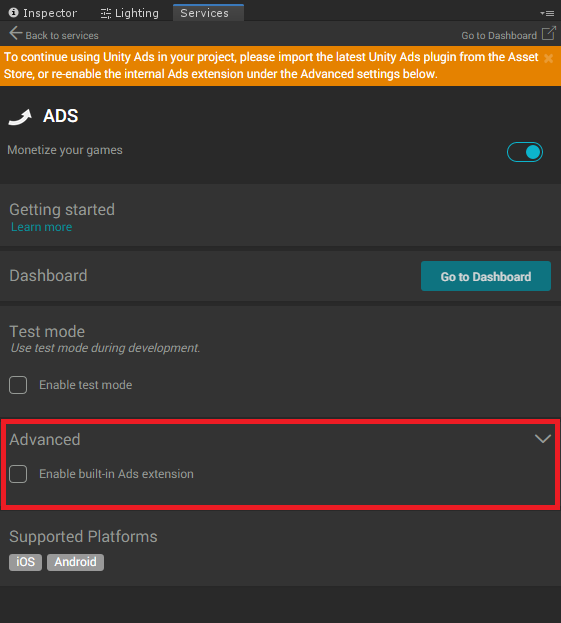Collapse the Advanced section chevron
This screenshot has width=561, height=623.
[542, 439]
